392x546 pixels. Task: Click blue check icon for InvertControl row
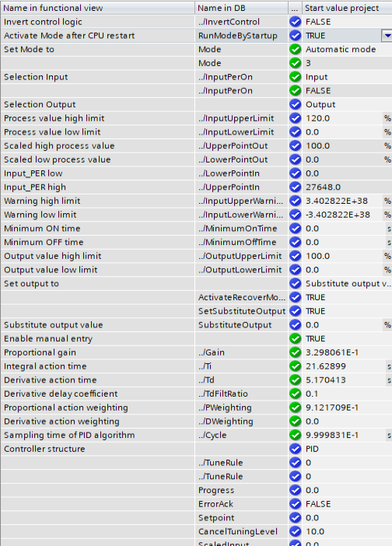295,22
